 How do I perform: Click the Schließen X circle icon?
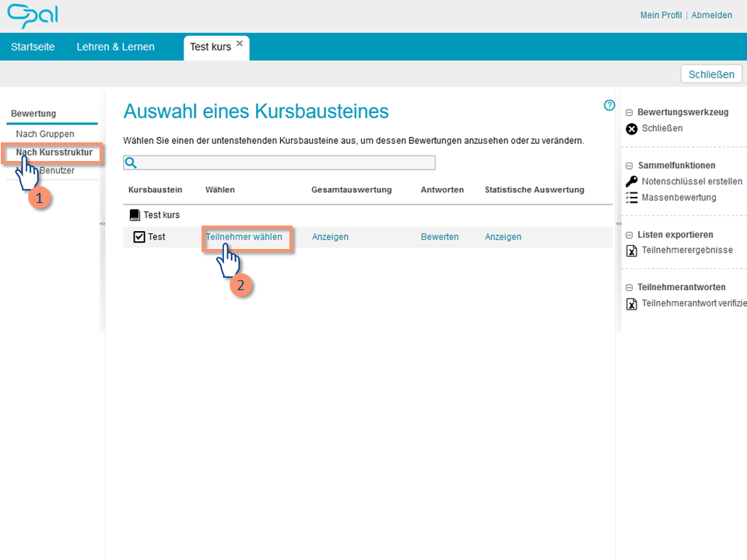click(x=631, y=128)
